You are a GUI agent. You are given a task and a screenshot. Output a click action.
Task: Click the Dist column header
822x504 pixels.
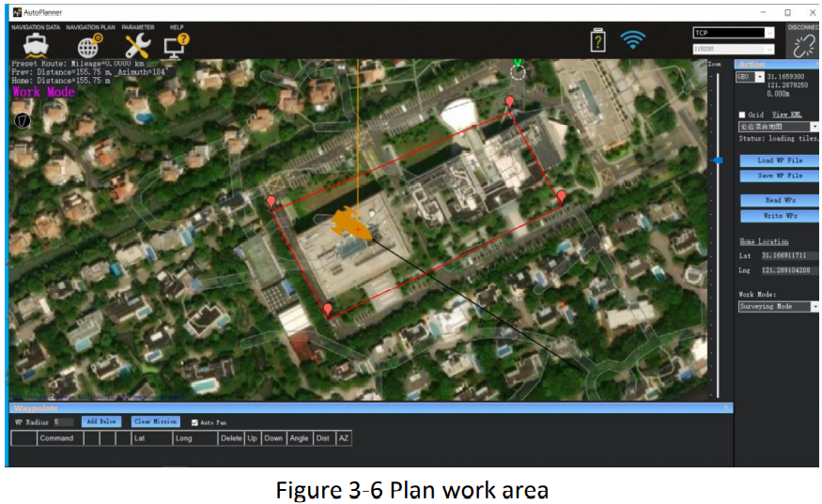[x=323, y=438]
